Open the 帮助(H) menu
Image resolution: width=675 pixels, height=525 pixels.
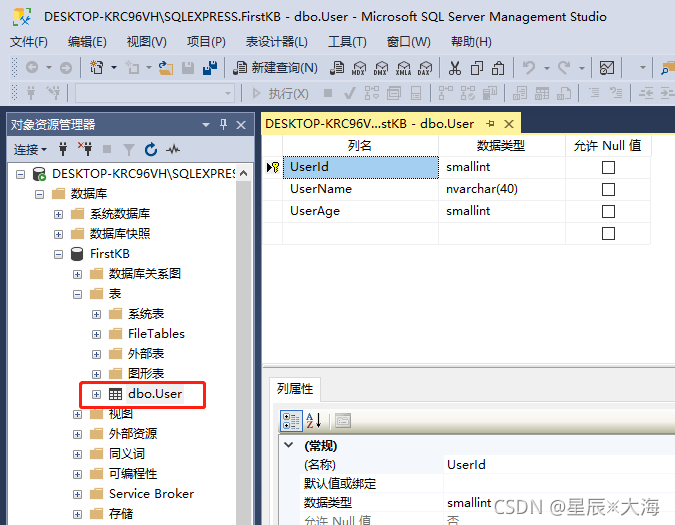click(471, 42)
